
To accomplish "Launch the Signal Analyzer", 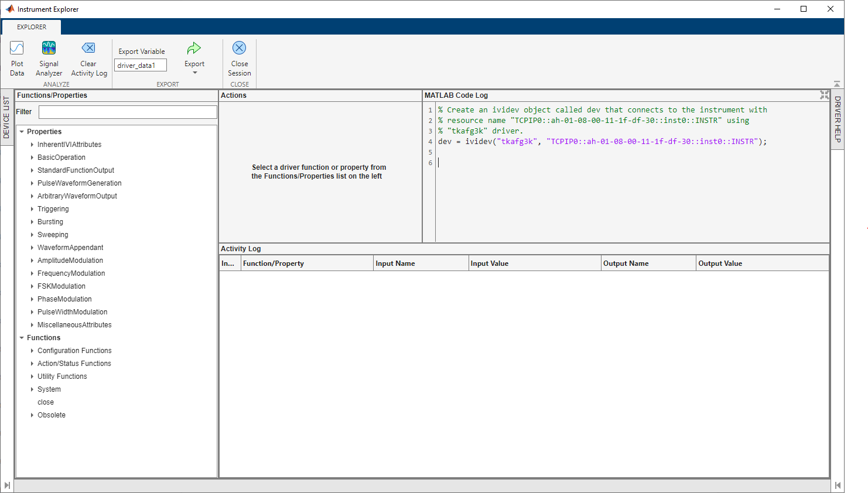I will [x=49, y=59].
